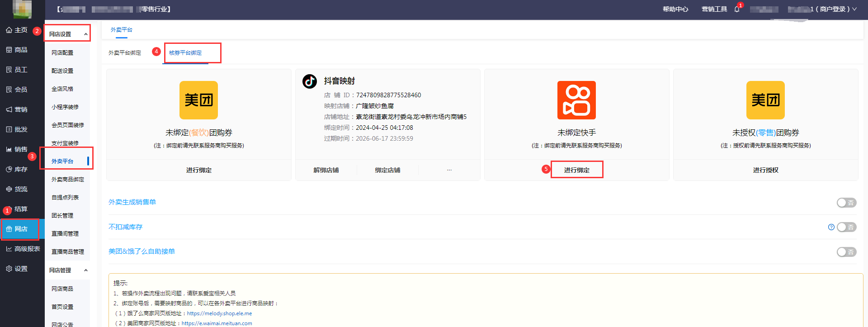Open the 员工 staff sidebar icon
Viewport: 868px width, 327px height.
coord(9,70)
